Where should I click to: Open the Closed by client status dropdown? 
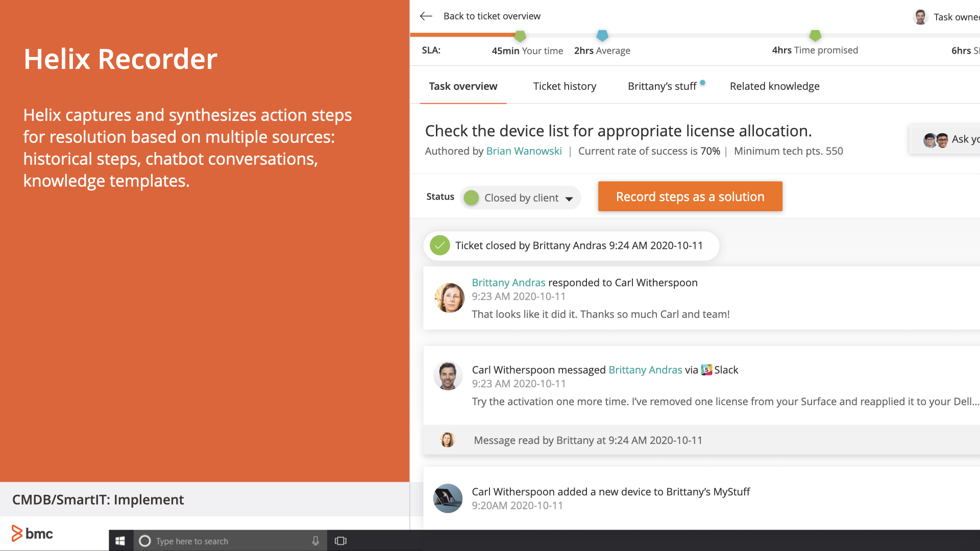point(521,198)
